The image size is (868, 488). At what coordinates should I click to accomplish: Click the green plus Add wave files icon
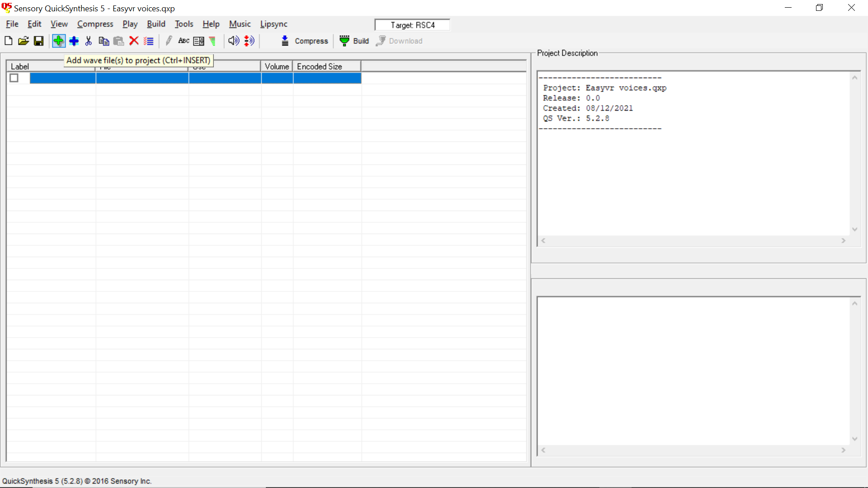(58, 41)
